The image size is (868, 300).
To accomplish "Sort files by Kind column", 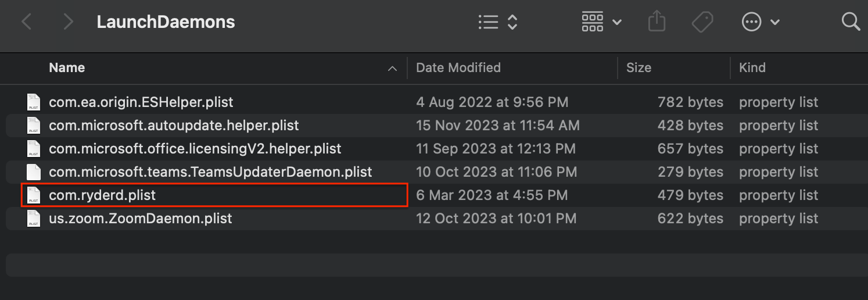I will (x=752, y=68).
